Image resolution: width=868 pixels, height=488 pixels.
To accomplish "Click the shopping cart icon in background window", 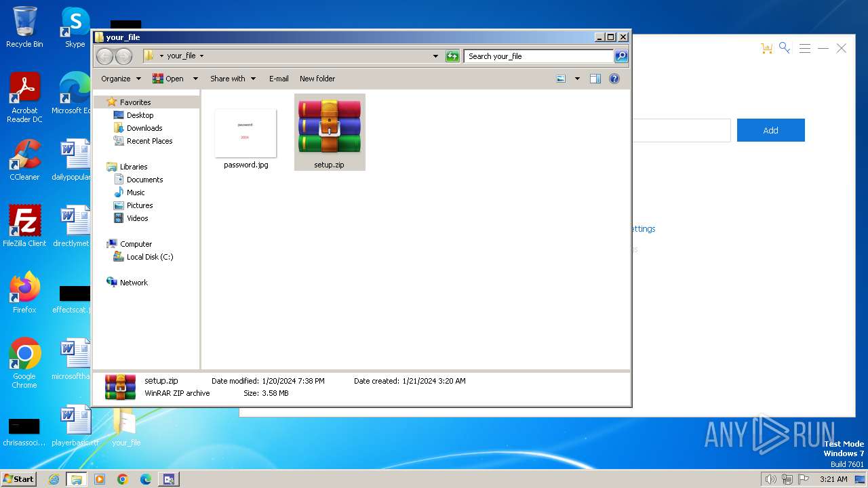I will click(766, 48).
